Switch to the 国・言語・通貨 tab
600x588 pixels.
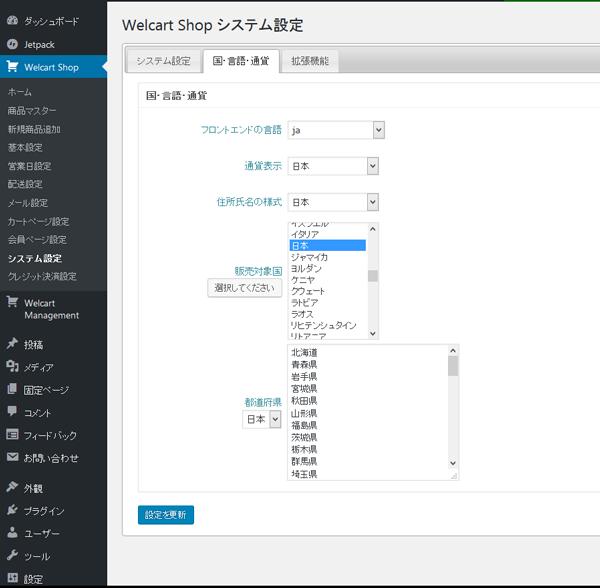[x=241, y=61]
